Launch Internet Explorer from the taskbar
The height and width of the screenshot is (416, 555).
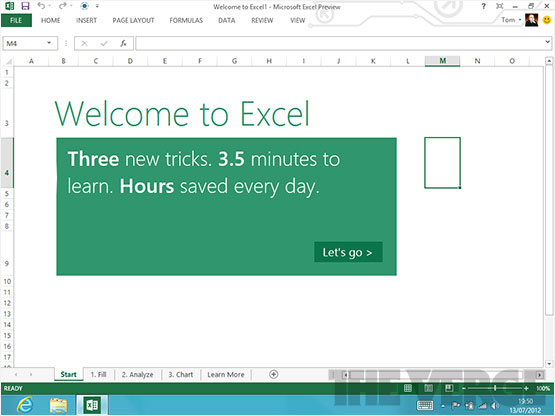(x=25, y=405)
